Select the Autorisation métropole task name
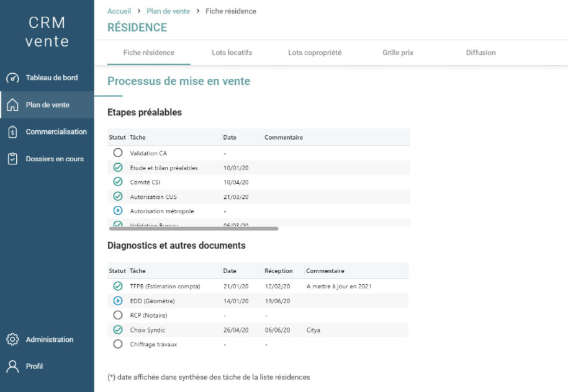 tap(162, 211)
